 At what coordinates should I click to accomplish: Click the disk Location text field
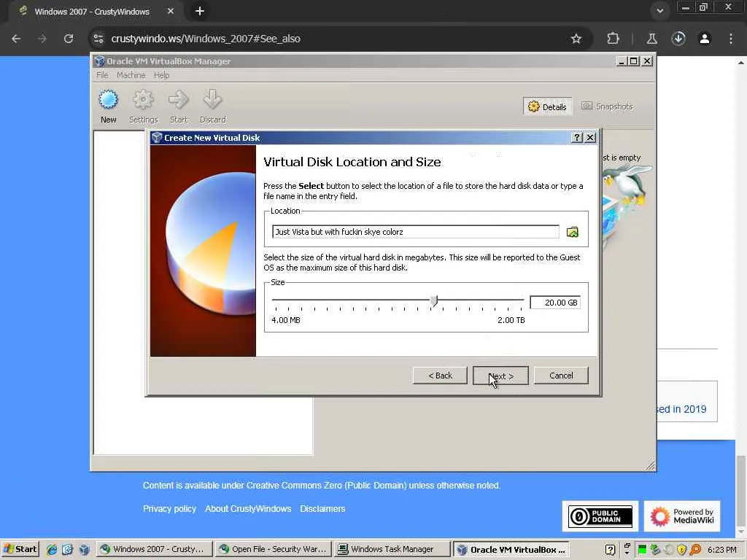point(415,232)
